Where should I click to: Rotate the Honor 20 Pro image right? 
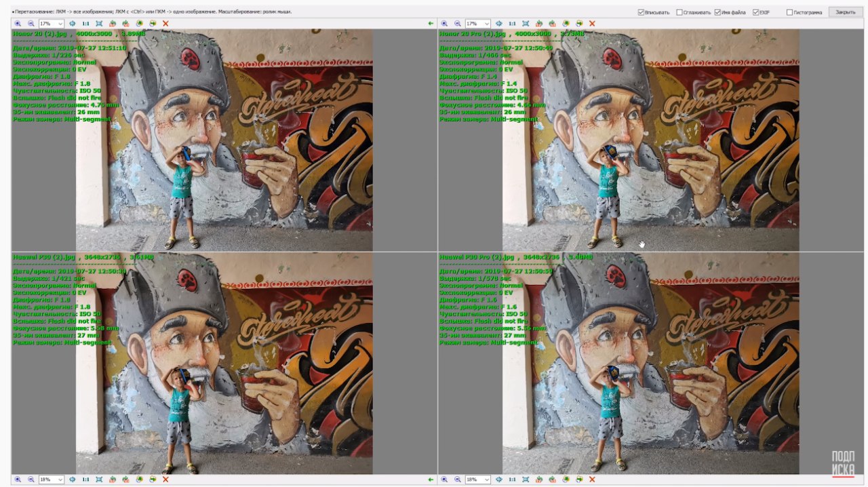[552, 23]
